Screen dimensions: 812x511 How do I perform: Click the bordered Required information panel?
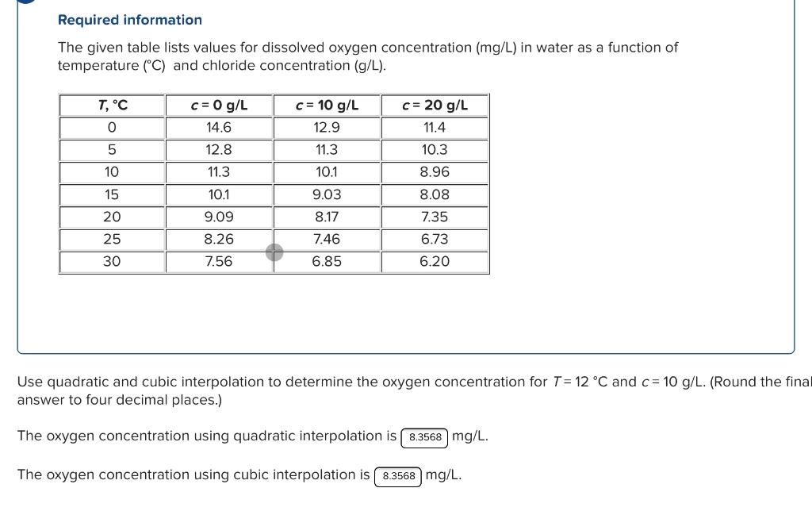tap(406, 179)
